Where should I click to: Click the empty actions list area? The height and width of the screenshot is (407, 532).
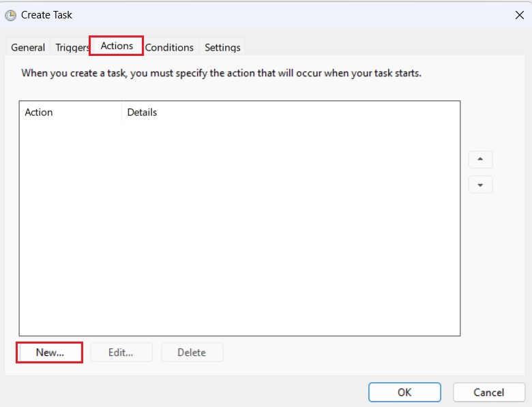[x=239, y=228]
